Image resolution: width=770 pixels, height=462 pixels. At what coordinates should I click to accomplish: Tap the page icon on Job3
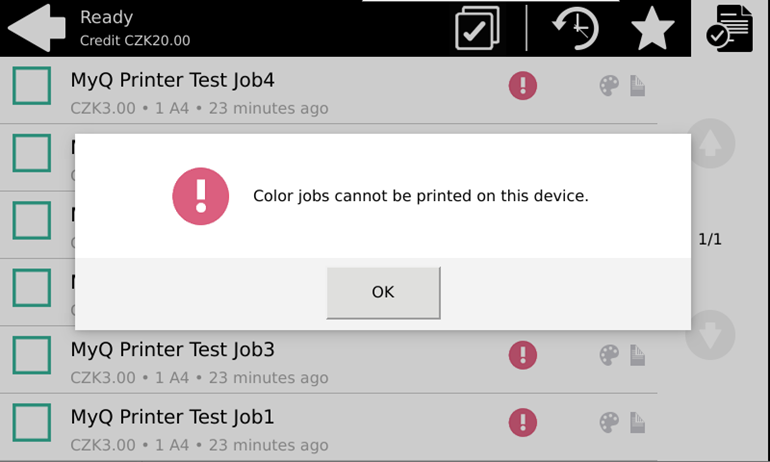tap(637, 356)
